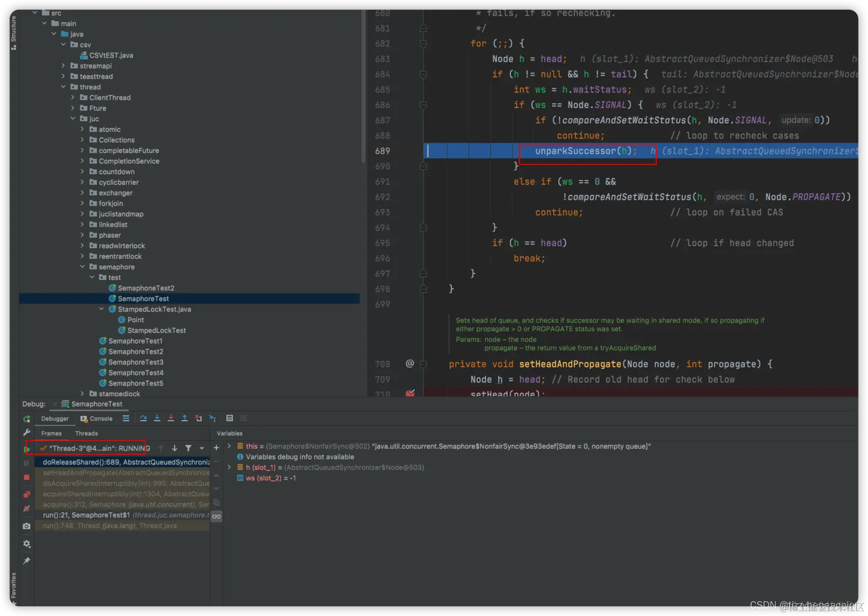Open the Thread-3 thread selector dropdown
Screen dimensions: 868x616
tap(95, 448)
